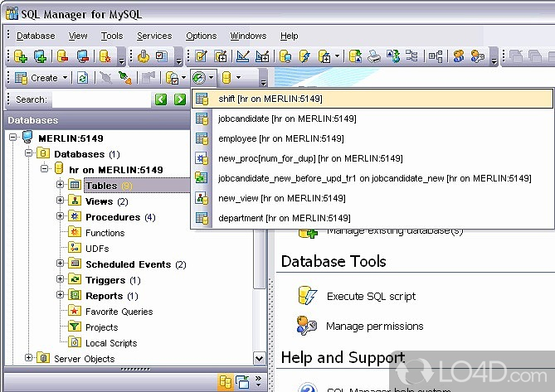555x392 pixels.
Task: Expand the Triggers (1) node
Action: tap(61, 279)
